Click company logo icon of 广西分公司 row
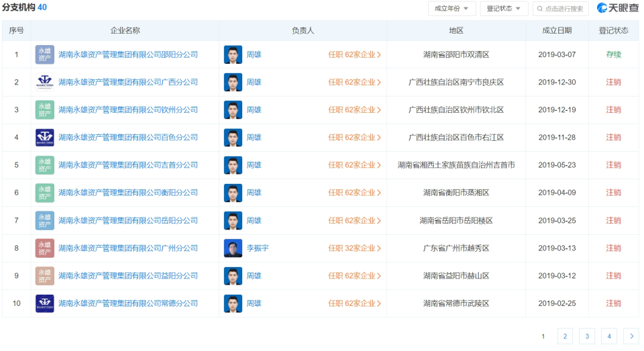 (45, 82)
